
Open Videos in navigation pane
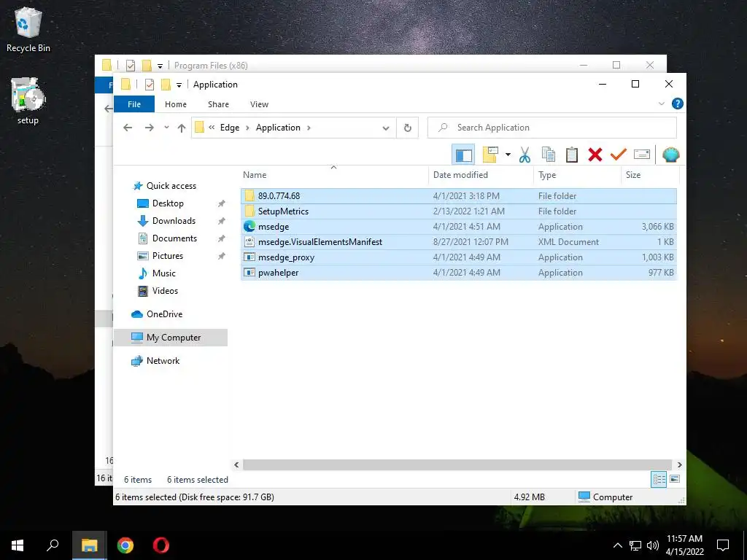[158, 290]
